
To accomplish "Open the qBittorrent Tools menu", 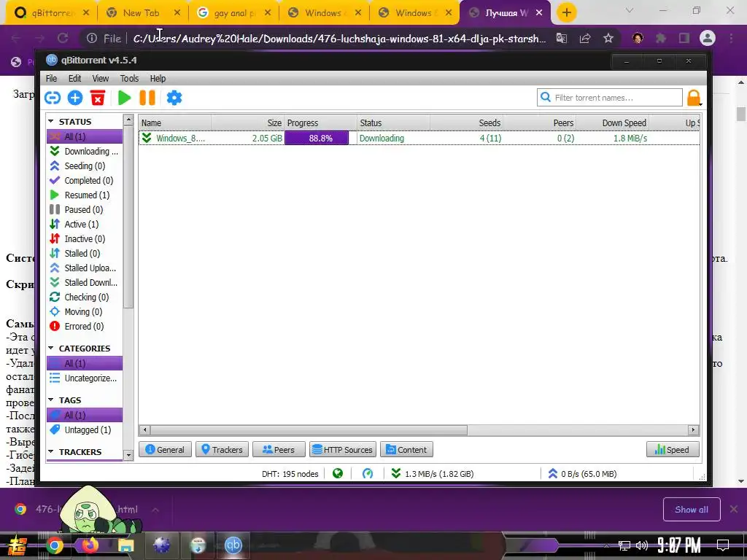I will coord(129,79).
